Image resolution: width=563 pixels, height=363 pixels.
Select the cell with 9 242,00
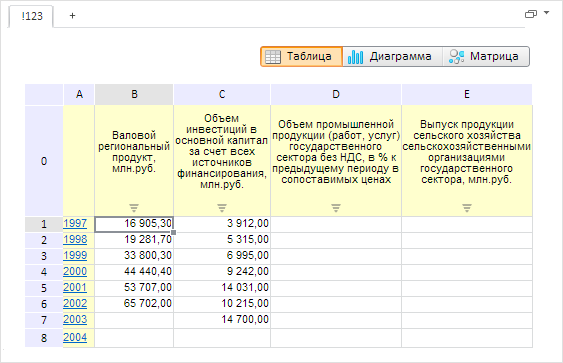click(x=222, y=272)
